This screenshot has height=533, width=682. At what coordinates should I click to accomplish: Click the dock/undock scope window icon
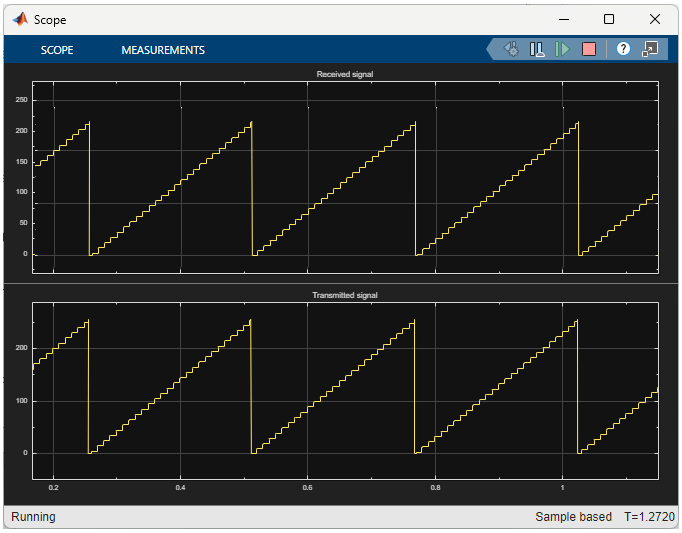point(650,49)
